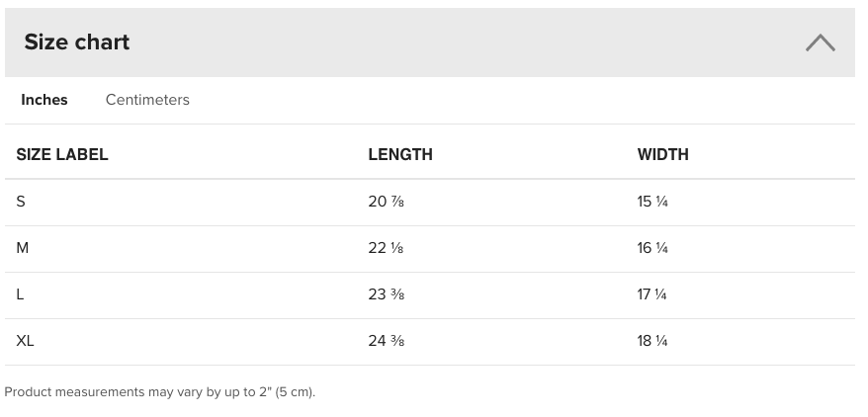Click the SIZE LABEL column header
This screenshot has height=417, width=868.
(x=62, y=154)
